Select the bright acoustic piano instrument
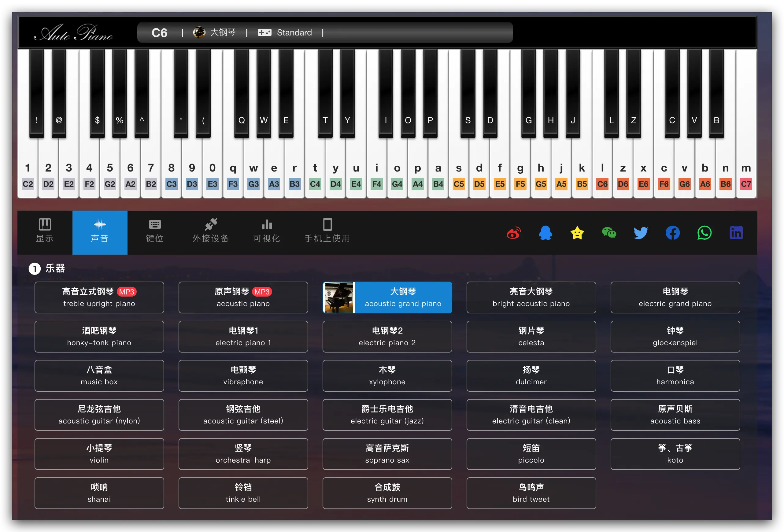This screenshot has height=532, width=784. [x=531, y=297]
